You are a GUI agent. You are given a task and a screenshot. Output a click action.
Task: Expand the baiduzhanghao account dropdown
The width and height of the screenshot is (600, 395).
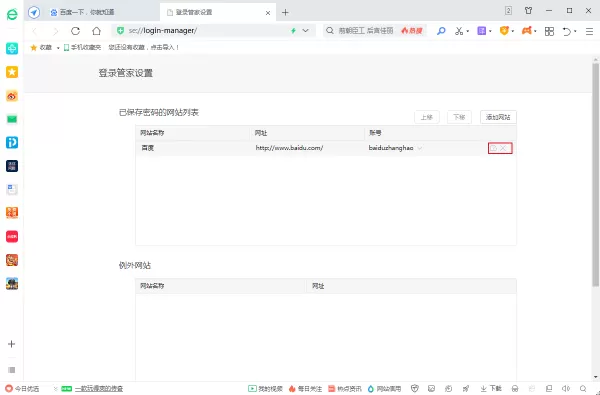coord(420,148)
